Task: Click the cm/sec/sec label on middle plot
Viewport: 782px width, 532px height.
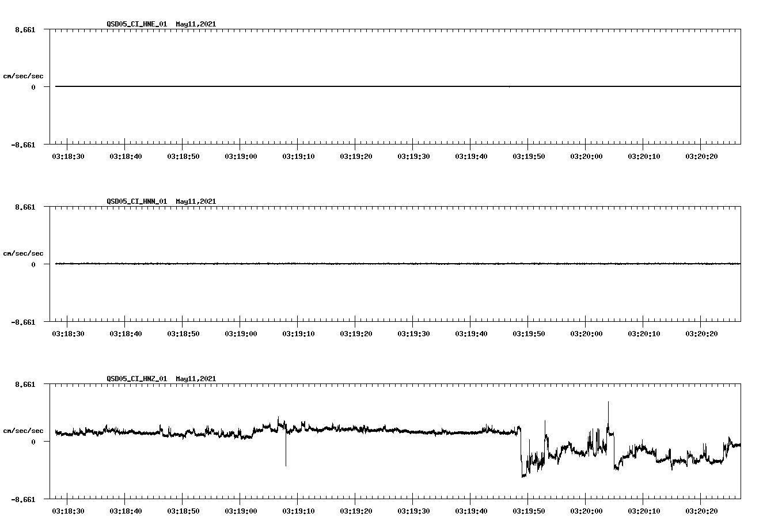Action: click(x=24, y=253)
